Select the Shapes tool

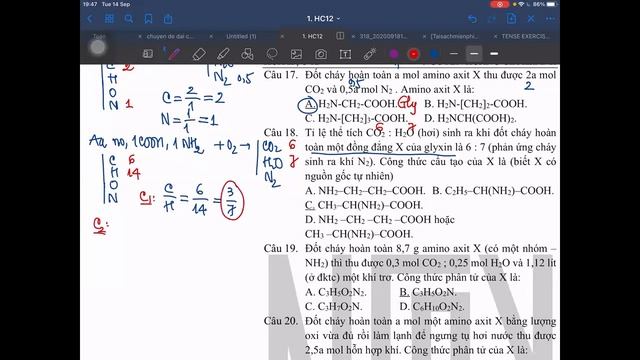coord(247,54)
